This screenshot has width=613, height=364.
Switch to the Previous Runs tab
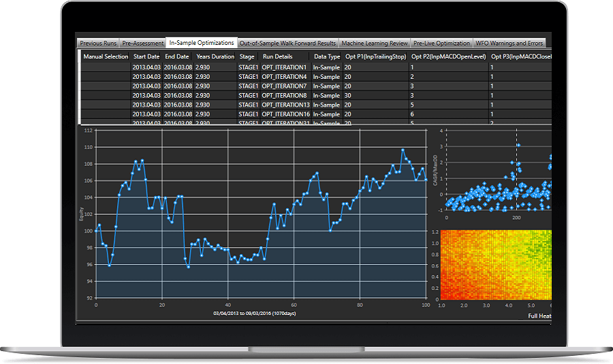(x=98, y=44)
